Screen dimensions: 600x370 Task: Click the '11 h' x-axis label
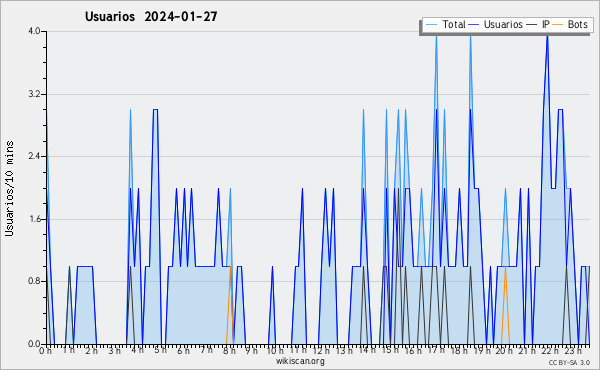(x=298, y=350)
